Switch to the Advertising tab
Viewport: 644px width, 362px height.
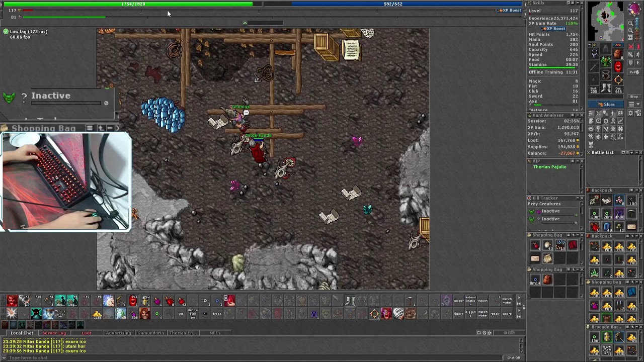[x=118, y=333]
